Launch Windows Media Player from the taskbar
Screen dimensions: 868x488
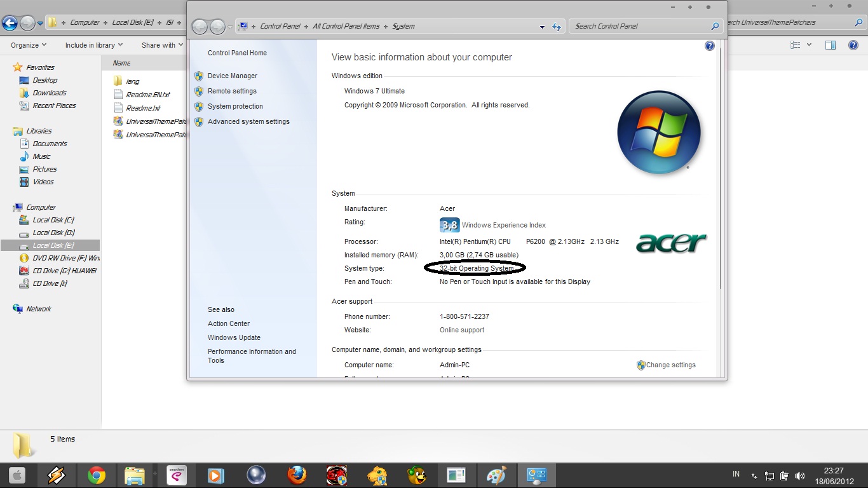point(215,475)
